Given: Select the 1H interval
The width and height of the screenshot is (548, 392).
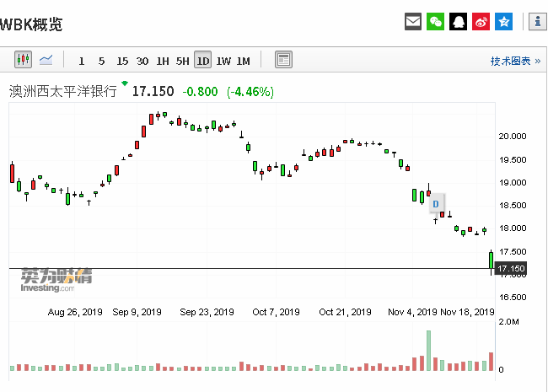Looking at the screenshot, I should (163, 62).
